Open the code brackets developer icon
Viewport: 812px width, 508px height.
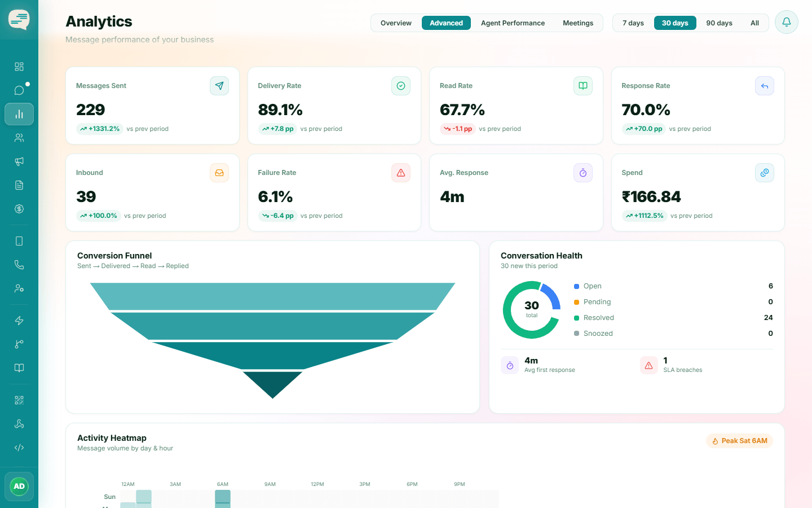click(19, 448)
